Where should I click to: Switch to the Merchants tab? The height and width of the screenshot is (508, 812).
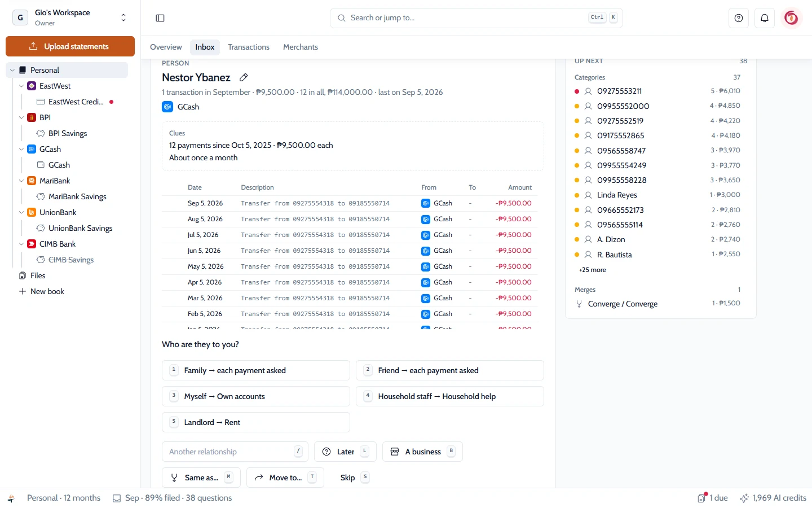point(301,47)
